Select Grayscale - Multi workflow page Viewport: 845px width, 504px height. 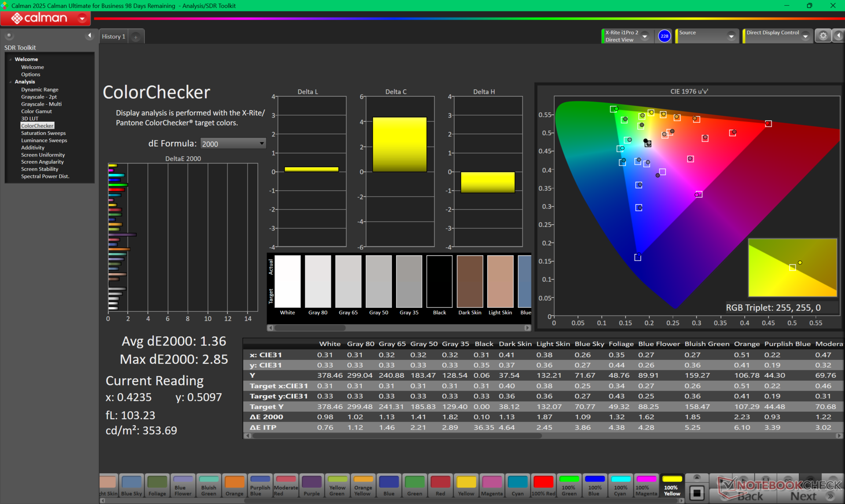click(x=41, y=104)
